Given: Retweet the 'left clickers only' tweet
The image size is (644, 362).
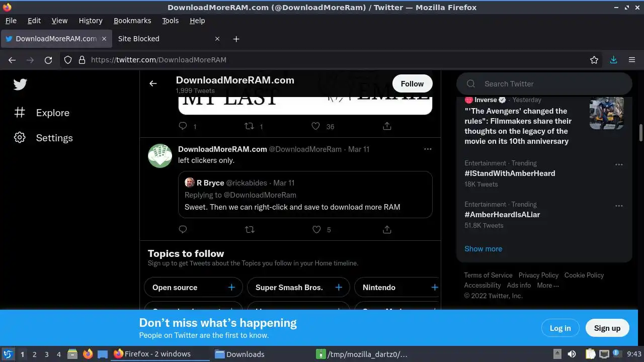Looking at the screenshot, I should coord(250,229).
